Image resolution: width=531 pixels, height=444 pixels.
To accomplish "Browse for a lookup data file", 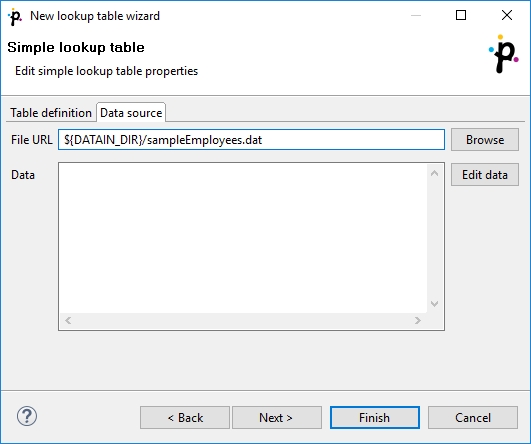I will pos(485,140).
